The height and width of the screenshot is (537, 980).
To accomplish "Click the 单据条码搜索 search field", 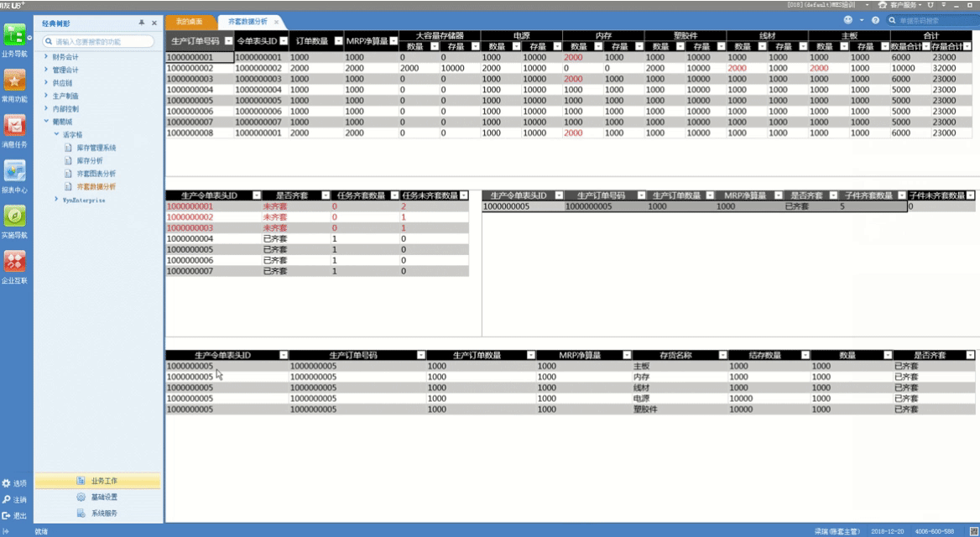I will (x=931, y=21).
